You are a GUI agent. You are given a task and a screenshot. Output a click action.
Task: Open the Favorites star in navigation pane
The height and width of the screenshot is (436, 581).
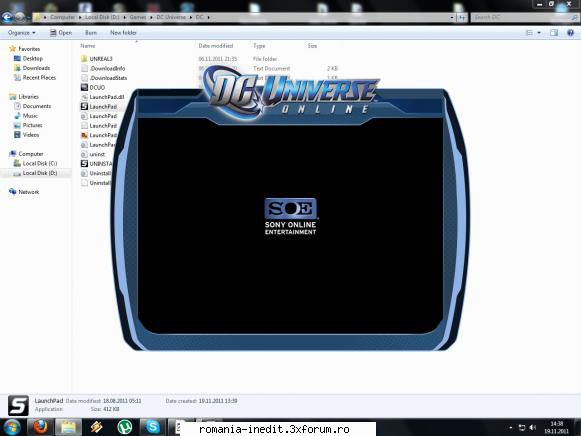coord(13,49)
